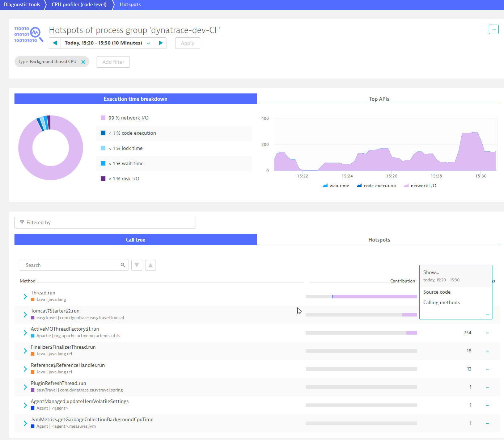The width and height of the screenshot is (504, 440).
Task: Toggle wait time series in chart legend
Action: point(336,186)
